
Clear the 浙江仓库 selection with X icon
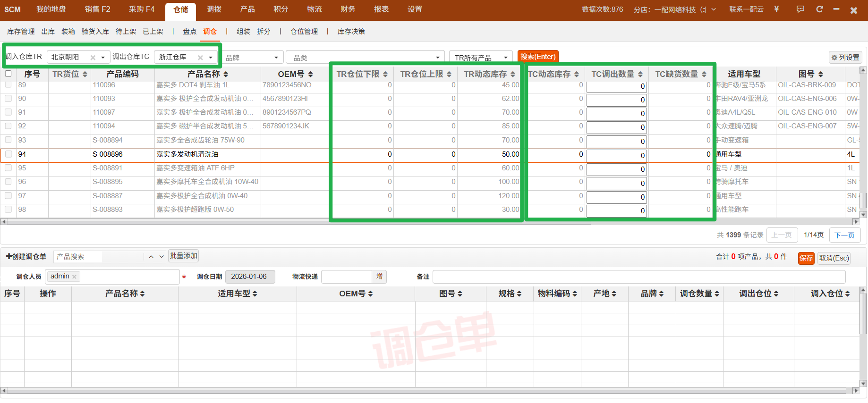coord(200,58)
